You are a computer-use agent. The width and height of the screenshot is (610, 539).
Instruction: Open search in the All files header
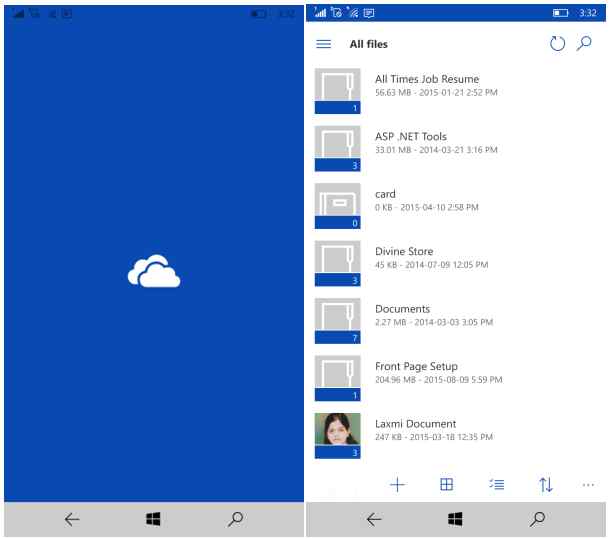(x=584, y=43)
